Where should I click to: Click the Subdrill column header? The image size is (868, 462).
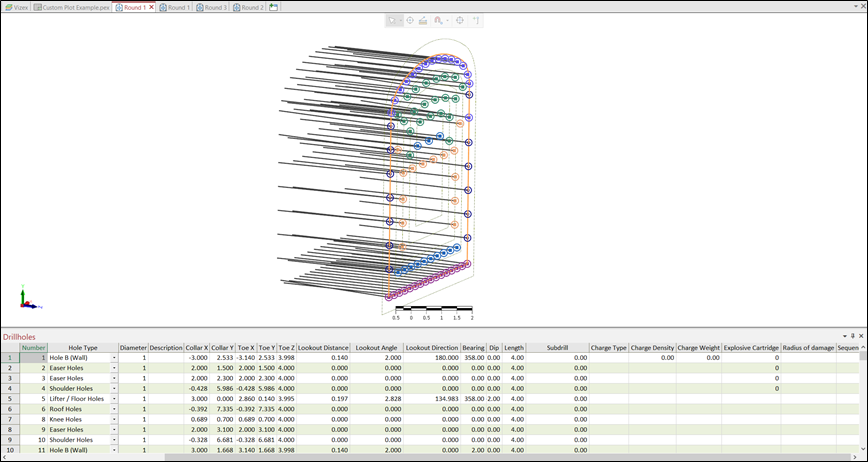coord(557,347)
